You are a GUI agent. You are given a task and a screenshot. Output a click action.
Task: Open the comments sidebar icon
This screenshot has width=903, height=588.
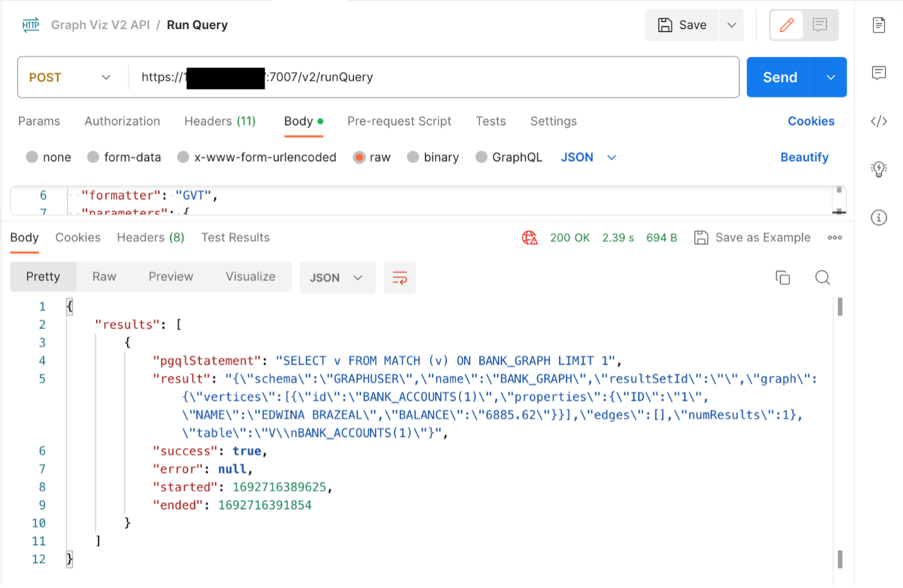coord(878,73)
